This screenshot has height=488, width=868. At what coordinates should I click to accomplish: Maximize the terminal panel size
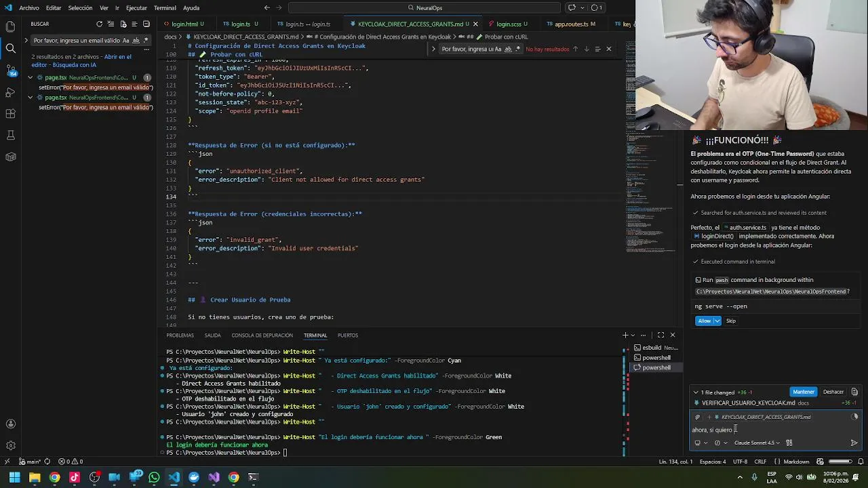coord(661,335)
